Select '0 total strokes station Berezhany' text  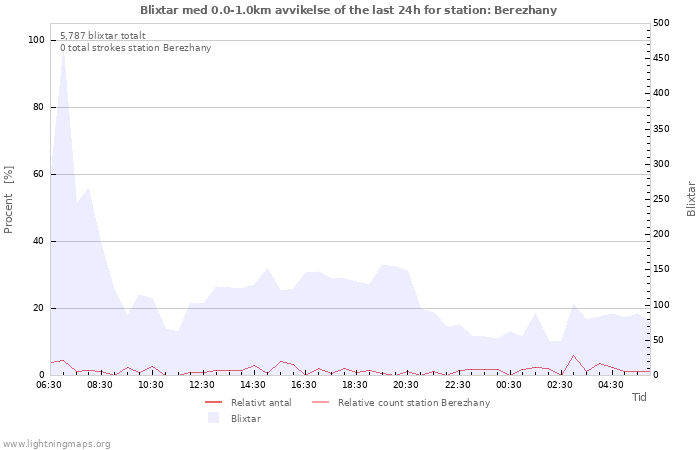coord(135,48)
